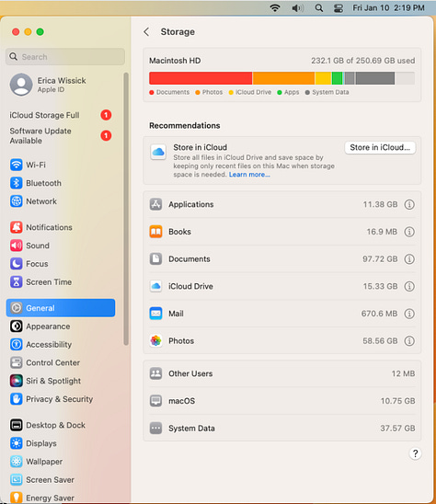The width and height of the screenshot is (436, 504).
Task: Select Wi-Fi in the sidebar
Action: click(61, 165)
